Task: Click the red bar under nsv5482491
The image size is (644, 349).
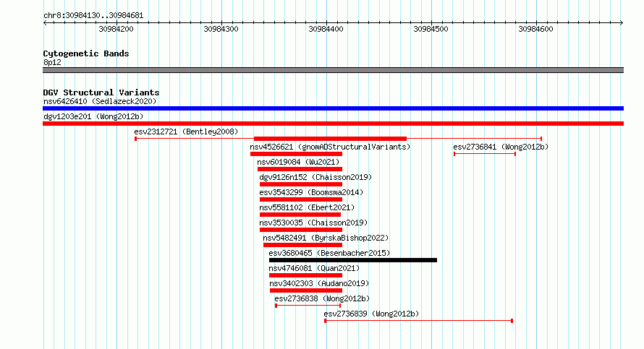Action: [x=302, y=245]
